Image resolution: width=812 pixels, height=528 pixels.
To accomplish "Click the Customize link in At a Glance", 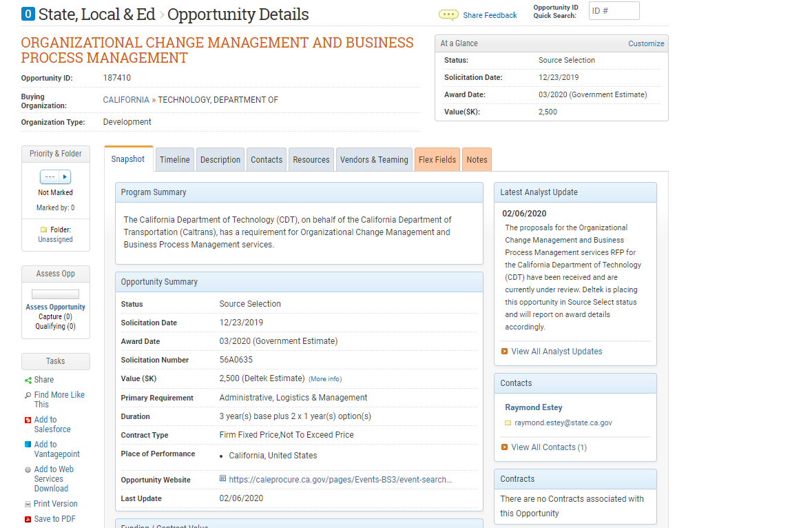I will 646,43.
